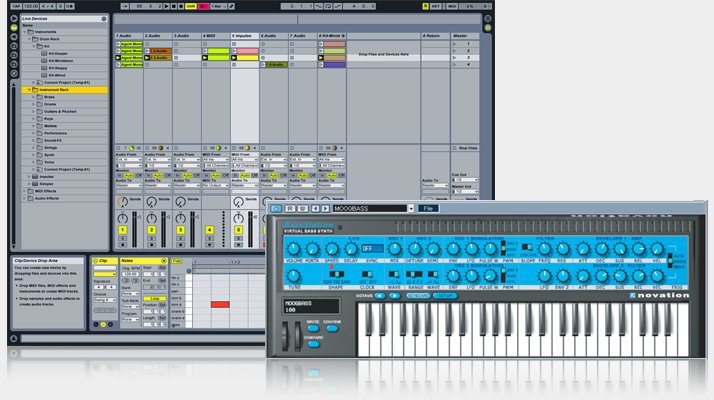Select the Instrument Rack browser entry
This screenshot has width=714, height=400.
(x=65, y=90)
